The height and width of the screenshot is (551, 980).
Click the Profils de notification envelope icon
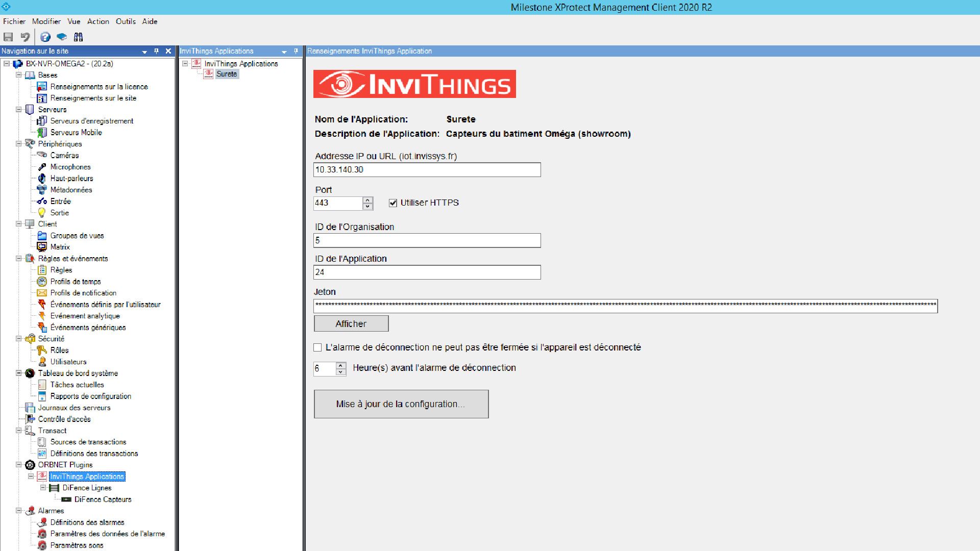click(x=42, y=293)
